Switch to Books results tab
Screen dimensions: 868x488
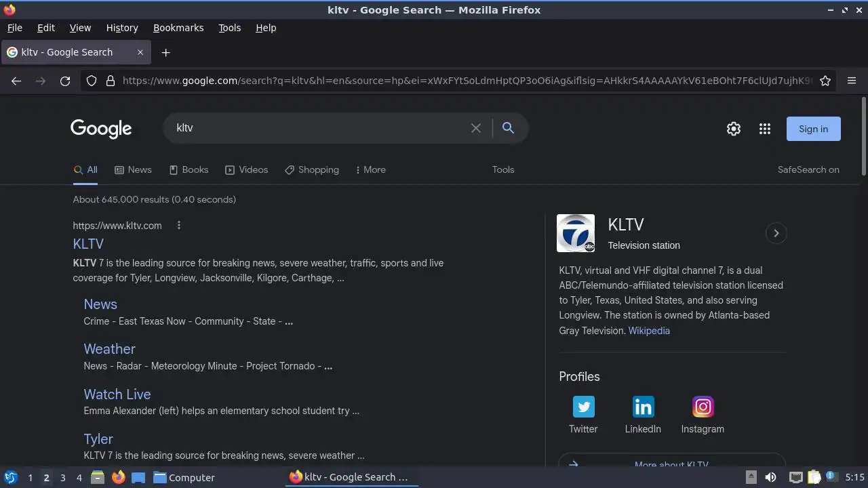[189, 170]
